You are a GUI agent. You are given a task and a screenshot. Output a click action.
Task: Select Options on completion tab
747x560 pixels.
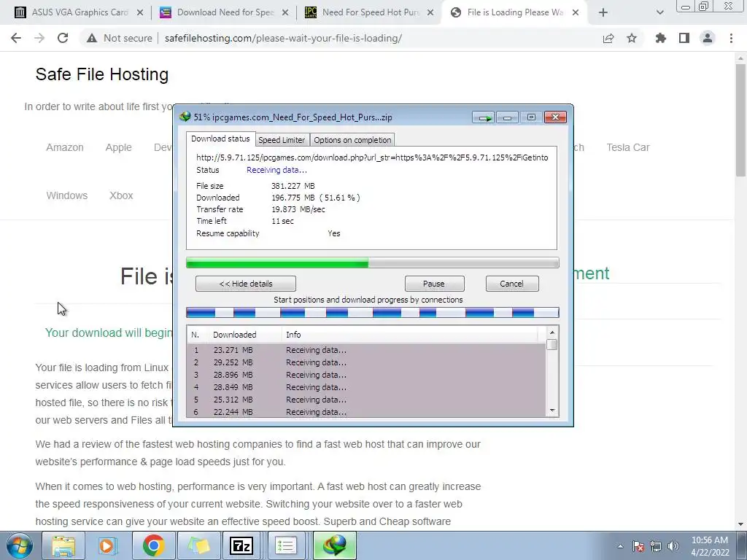pos(352,140)
